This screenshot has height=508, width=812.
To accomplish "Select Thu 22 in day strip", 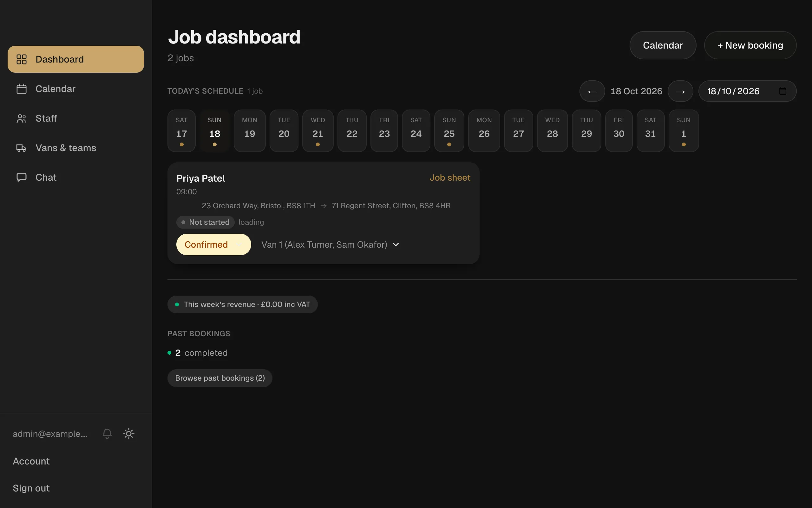I will click(352, 131).
